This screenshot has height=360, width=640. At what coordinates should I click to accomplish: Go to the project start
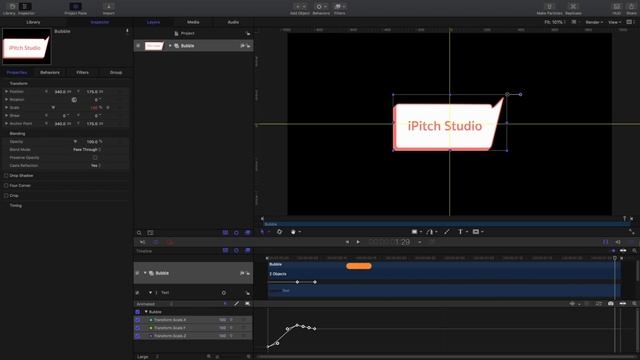[x=347, y=242]
